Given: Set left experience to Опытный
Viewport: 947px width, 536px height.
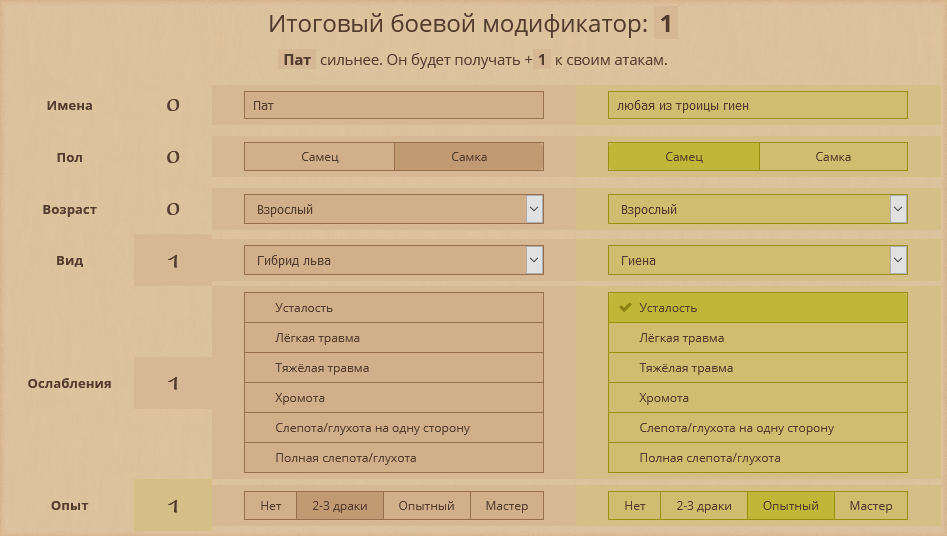Looking at the screenshot, I should (426, 506).
